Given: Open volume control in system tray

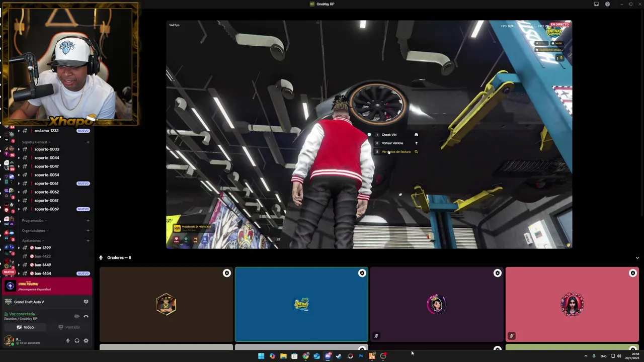Looking at the screenshot, I should pyautogui.click(x=619, y=356).
